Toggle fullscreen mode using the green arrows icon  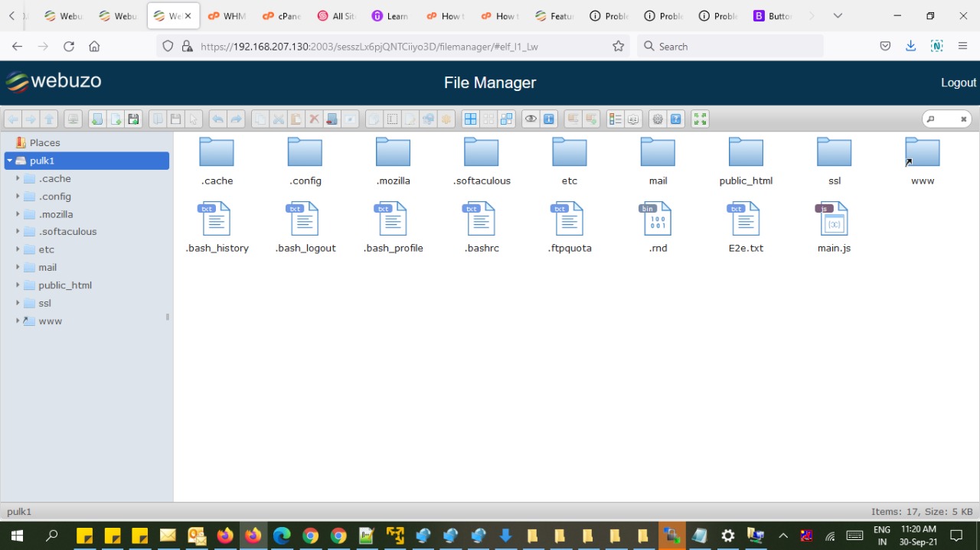(699, 119)
